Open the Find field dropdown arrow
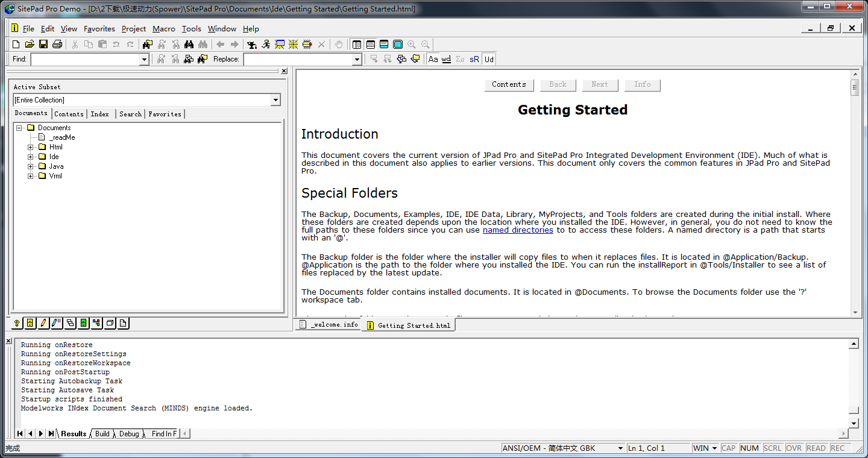The width and height of the screenshot is (868, 458). 144,59
